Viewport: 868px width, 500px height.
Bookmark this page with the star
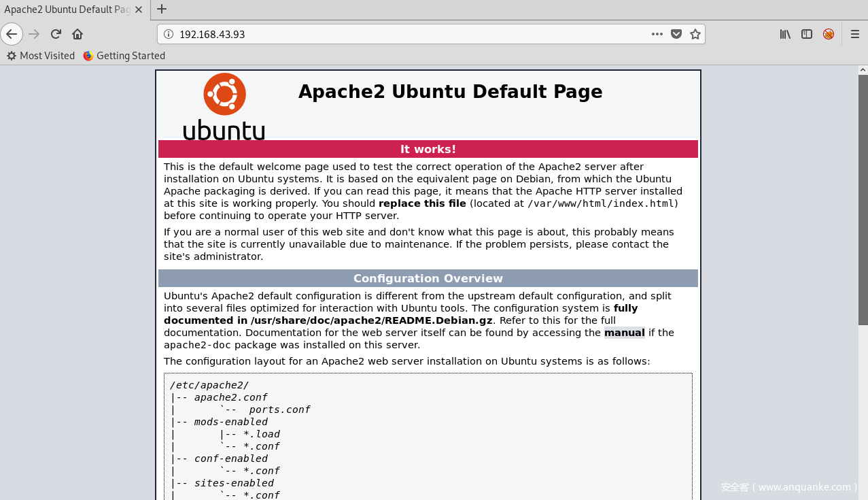[695, 34]
